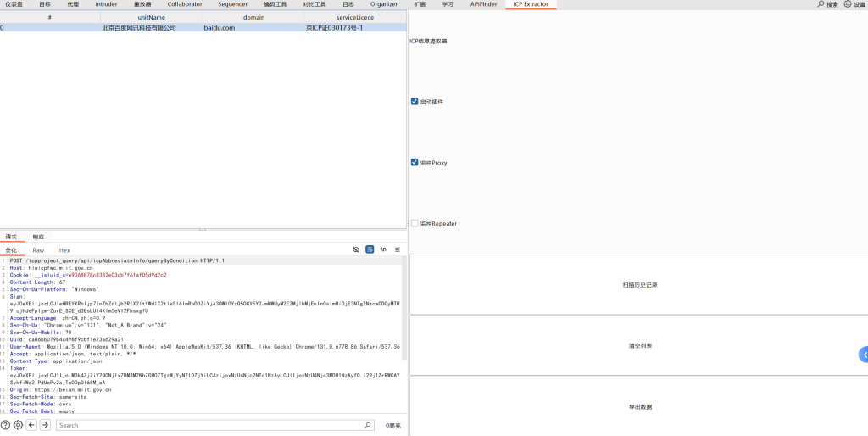Click the settings gear icon at top right
Image resolution: width=868 pixels, height=436 pixels.
(848, 4)
